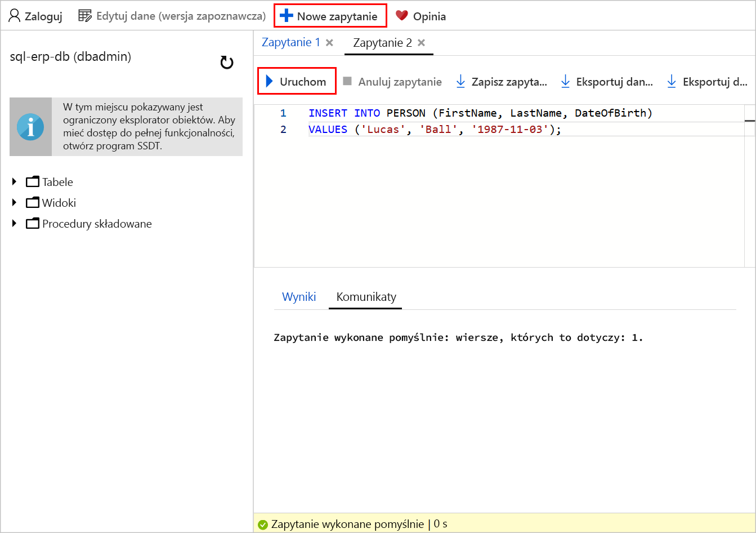Click the Tabele folder icon
Image resolution: width=756 pixels, height=533 pixels.
pos(33,182)
